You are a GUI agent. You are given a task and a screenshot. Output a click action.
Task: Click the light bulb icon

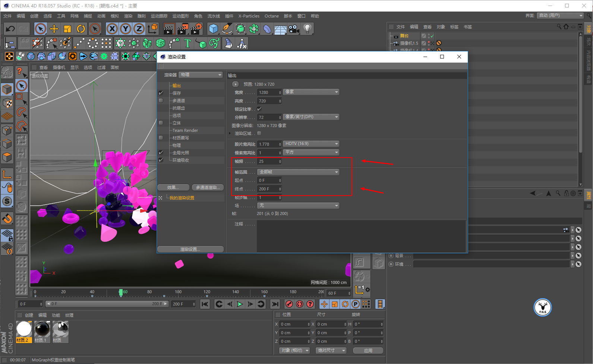(307, 29)
